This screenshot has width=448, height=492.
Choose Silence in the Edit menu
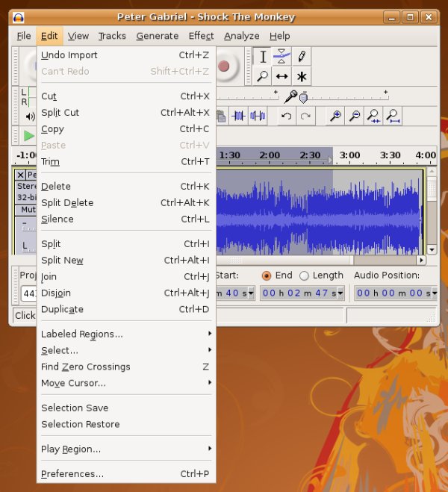[x=125, y=219]
